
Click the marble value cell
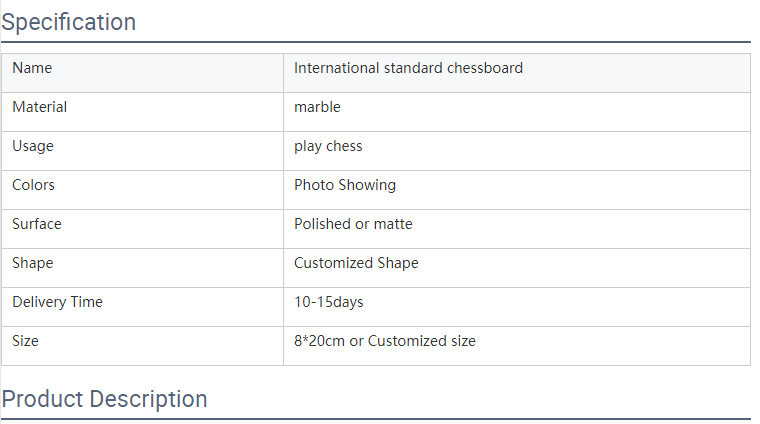(517, 112)
